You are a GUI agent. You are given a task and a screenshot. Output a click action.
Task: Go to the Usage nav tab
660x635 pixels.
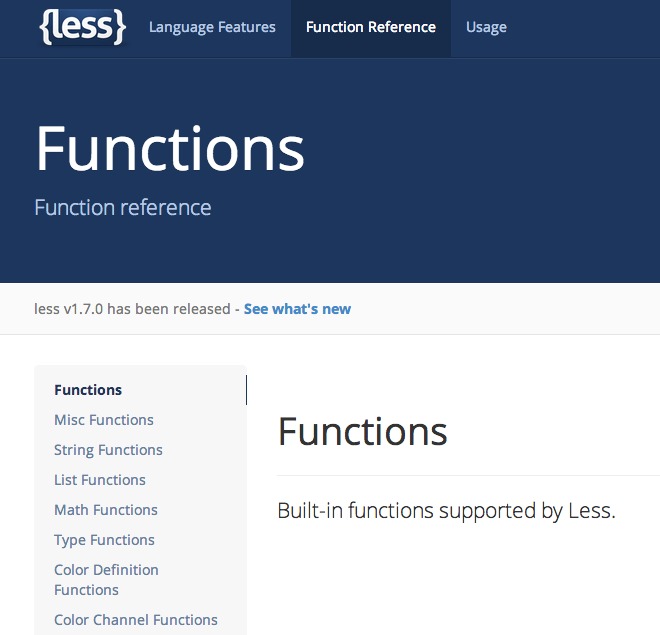pos(486,27)
